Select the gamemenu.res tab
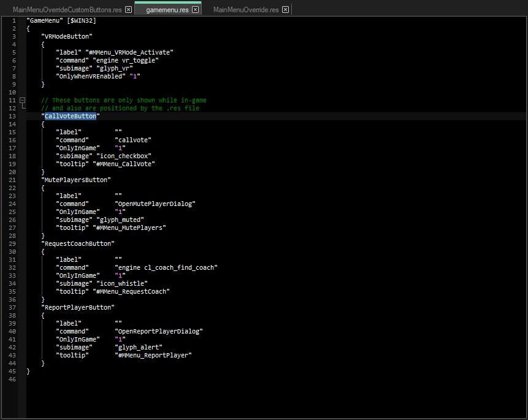This screenshot has width=528, height=420. click(x=167, y=10)
